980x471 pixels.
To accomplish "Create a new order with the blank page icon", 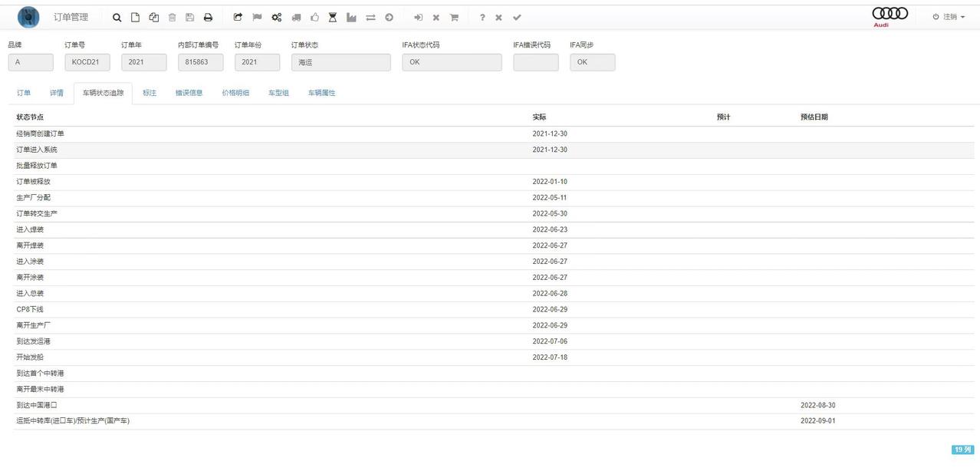I will click(135, 17).
